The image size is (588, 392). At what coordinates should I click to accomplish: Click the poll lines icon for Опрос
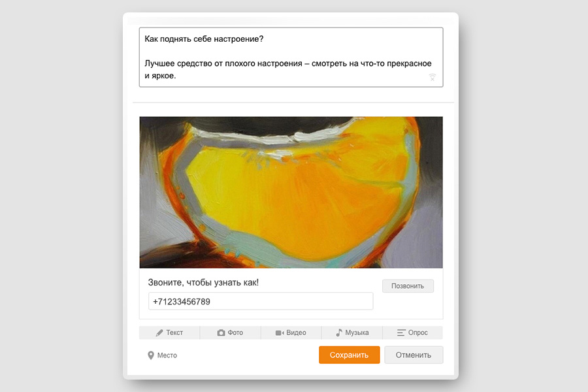click(x=401, y=333)
